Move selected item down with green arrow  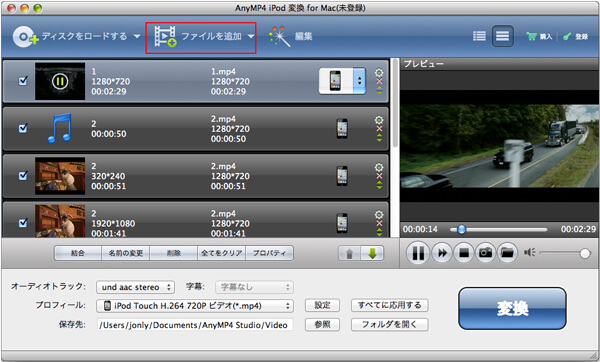point(372,253)
